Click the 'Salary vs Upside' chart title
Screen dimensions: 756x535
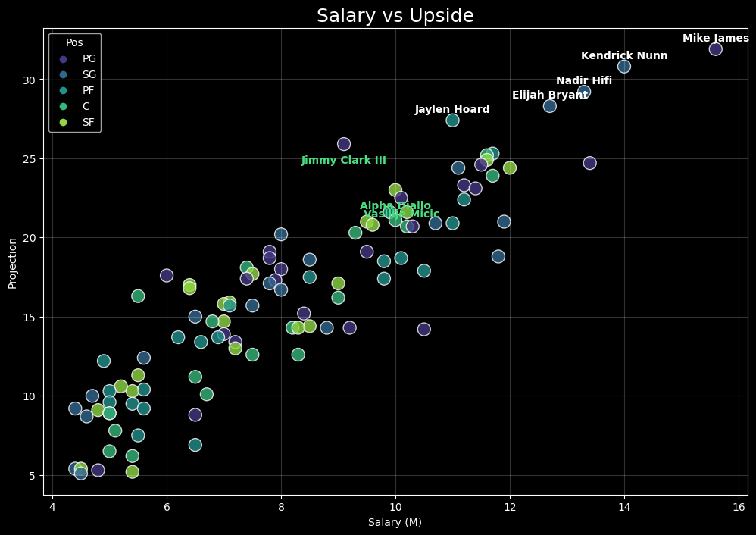[395, 16]
